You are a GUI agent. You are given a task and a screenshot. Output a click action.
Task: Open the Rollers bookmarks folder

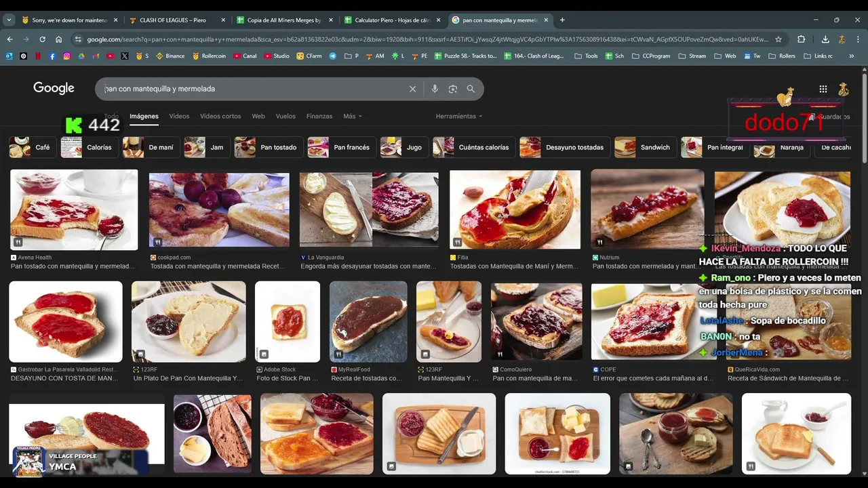[781, 56]
